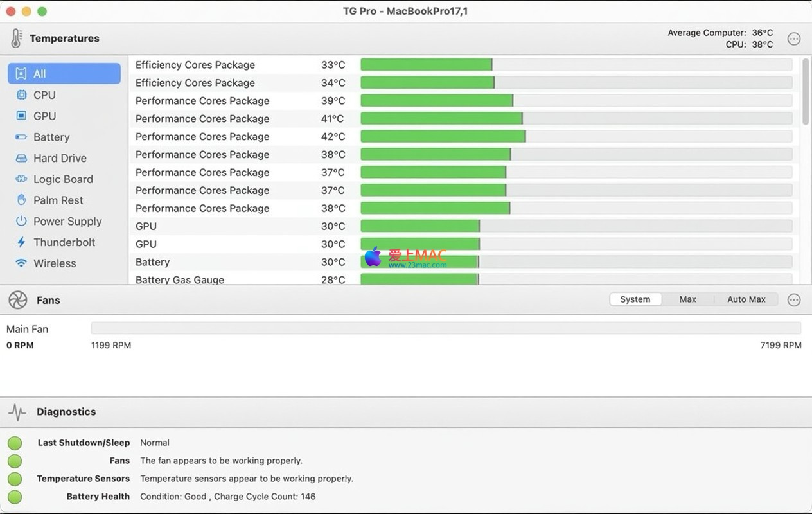The image size is (812, 514).
Task: Select the Palm Rest hand icon
Action: [21, 200]
